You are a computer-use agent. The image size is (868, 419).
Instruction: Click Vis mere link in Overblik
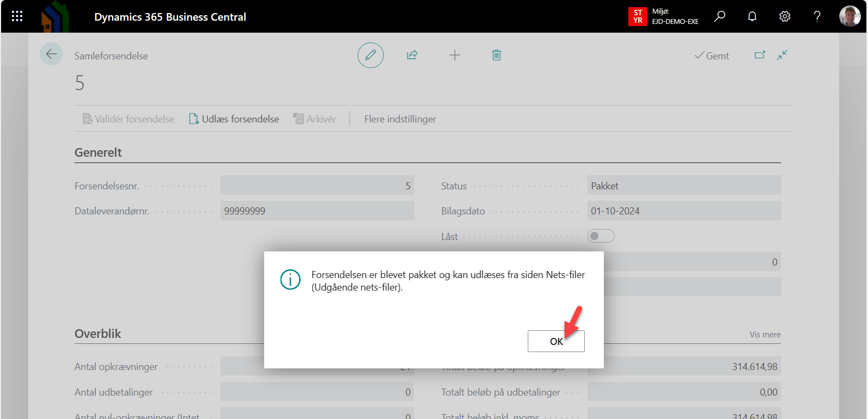pos(765,335)
